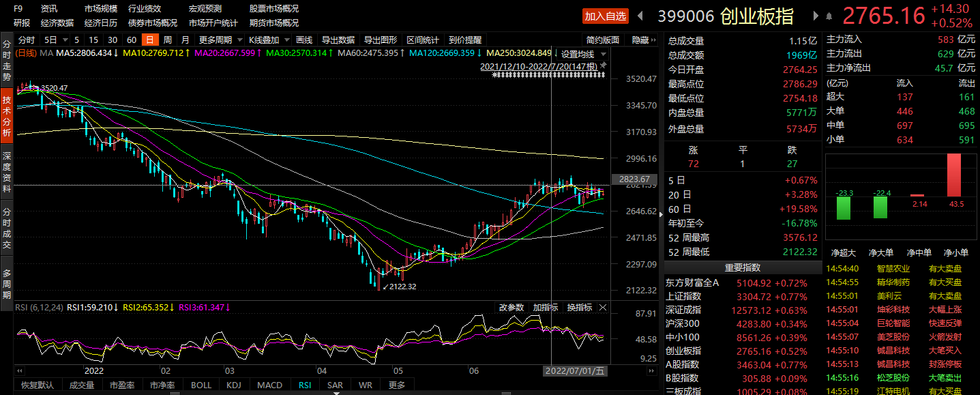
Task: Switch to the MACD indicator tab
Action: (269, 385)
